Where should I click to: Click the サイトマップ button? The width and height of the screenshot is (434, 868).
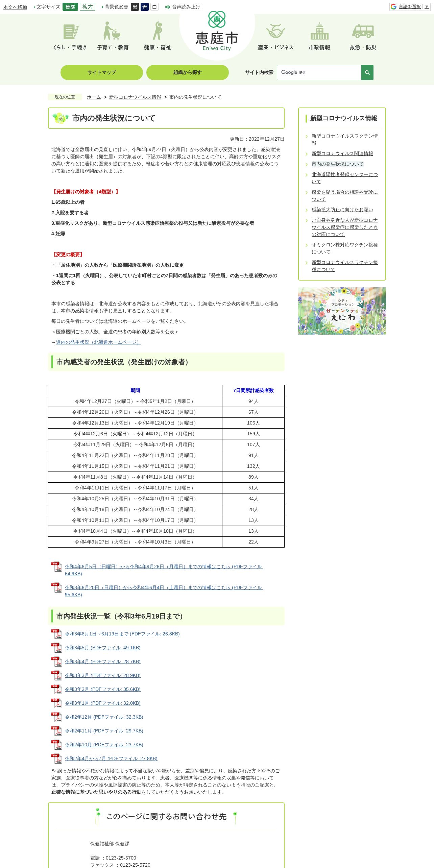pyautogui.click(x=102, y=72)
